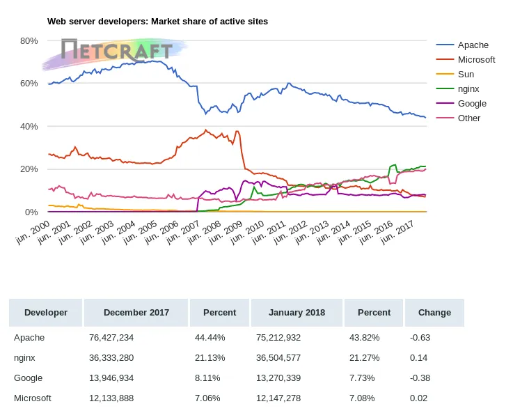Click the yellow Sun legend line

click(x=445, y=75)
